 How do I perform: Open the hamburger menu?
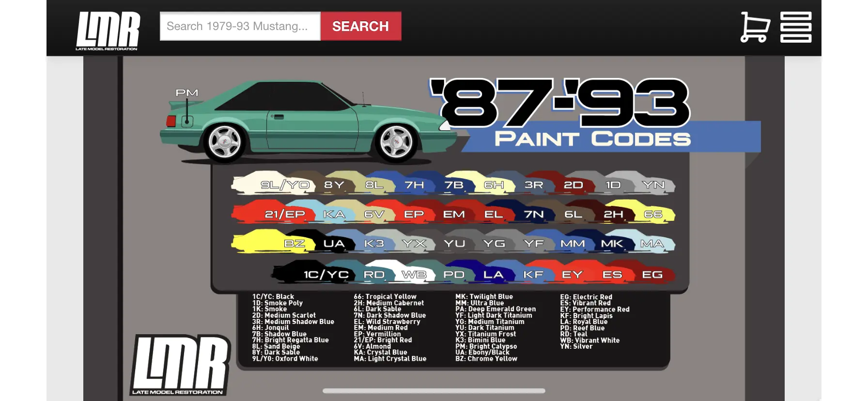pyautogui.click(x=796, y=27)
